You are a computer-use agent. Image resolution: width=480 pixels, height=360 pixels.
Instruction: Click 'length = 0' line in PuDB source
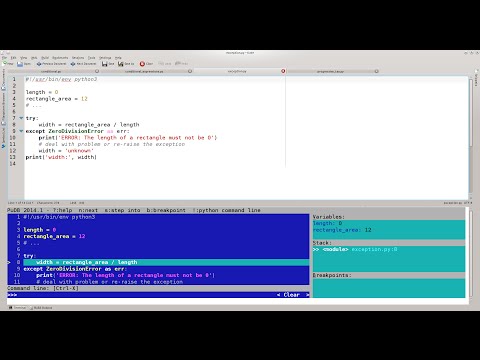40,230
